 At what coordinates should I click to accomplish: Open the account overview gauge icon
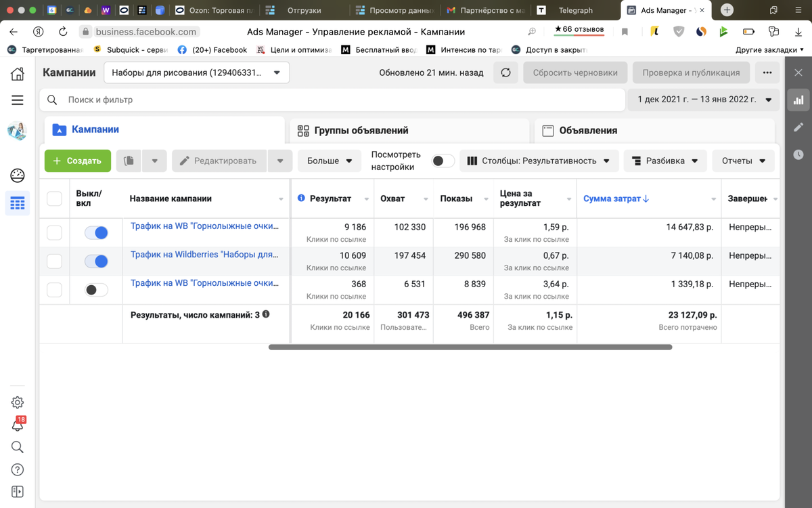pyautogui.click(x=17, y=175)
